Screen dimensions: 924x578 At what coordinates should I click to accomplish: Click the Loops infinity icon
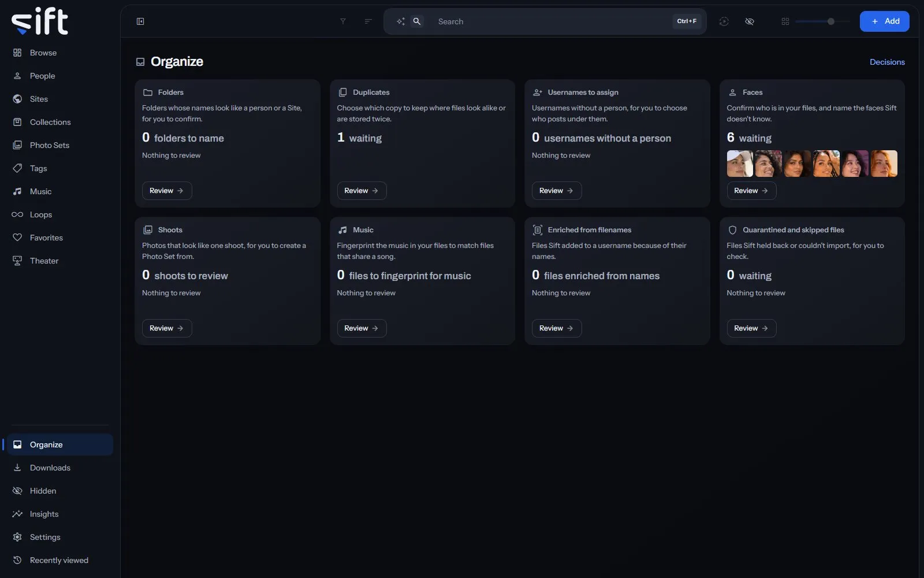click(x=17, y=214)
